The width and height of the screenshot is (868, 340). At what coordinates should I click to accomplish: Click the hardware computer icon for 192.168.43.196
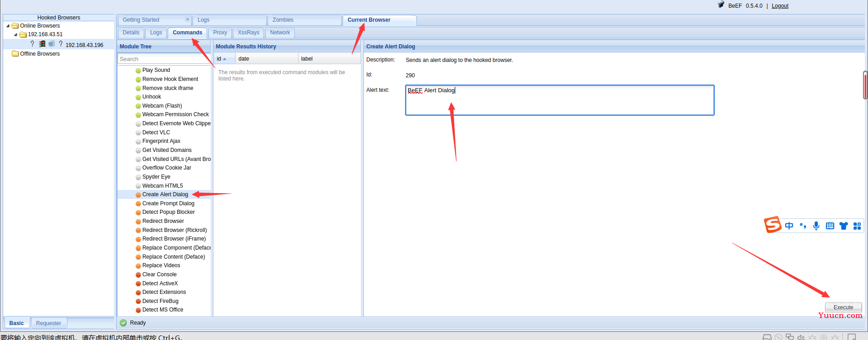click(x=52, y=44)
